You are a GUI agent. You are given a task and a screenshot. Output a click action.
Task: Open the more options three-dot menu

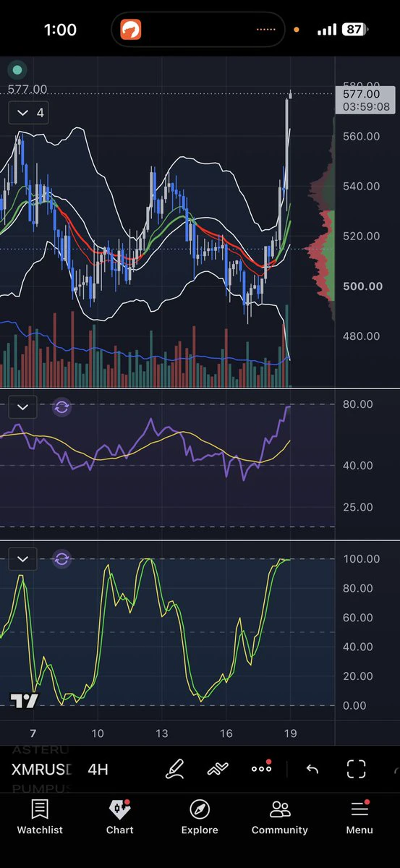click(261, 768)
